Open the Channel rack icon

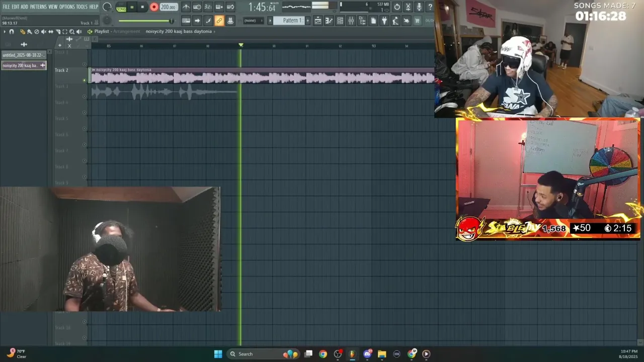pos(340,21)
